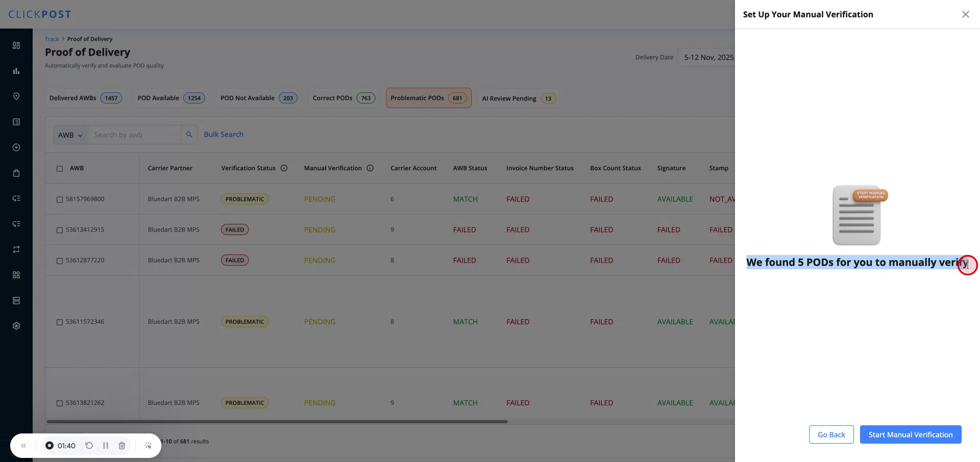
Task: Check the checkbox for AWB 58157969800
Action: tap(60, 199)
